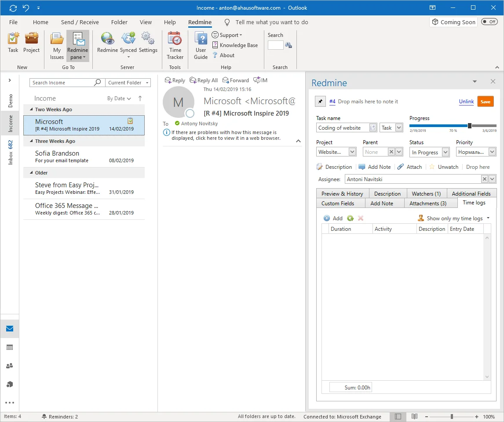Refresh the time logs list
This screenshot has height=422, width=504.
pyautogui.click(x=350, y=218)
